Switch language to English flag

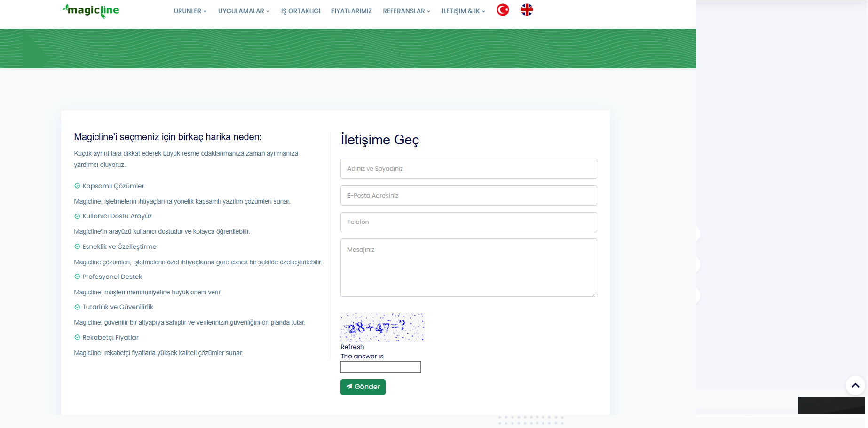(x=527, y=10)
